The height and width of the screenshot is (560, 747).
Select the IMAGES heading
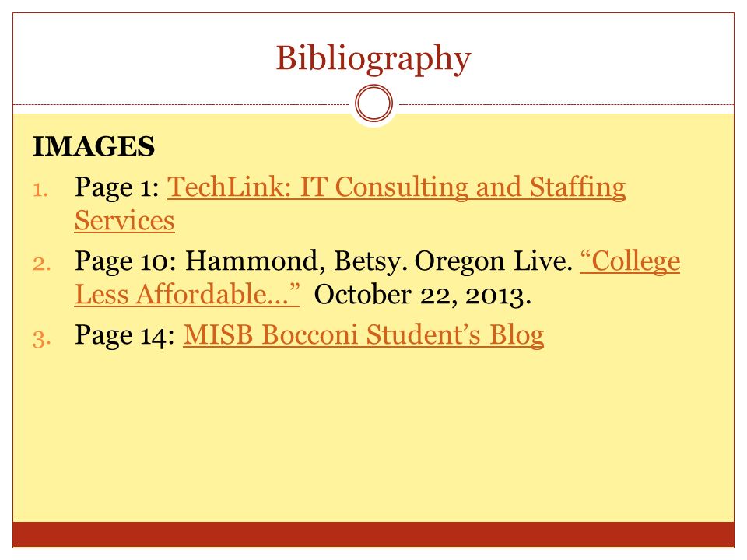point(94,146)
